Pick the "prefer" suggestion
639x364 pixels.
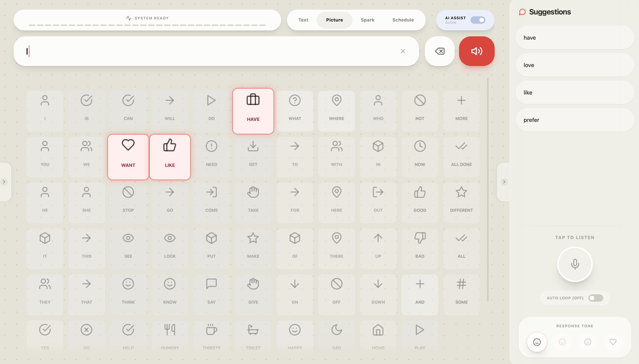[575, 120]
